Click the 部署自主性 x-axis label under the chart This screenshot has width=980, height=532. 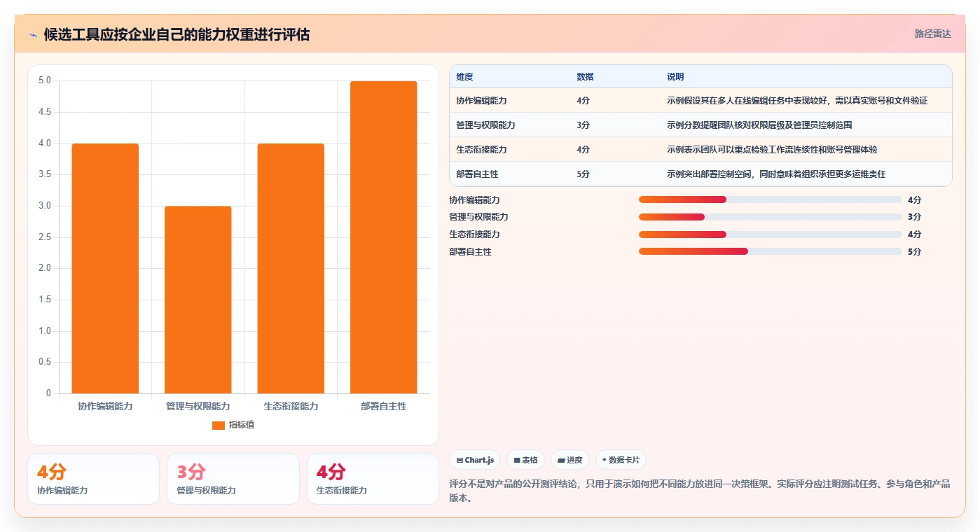tap(384, 406)
